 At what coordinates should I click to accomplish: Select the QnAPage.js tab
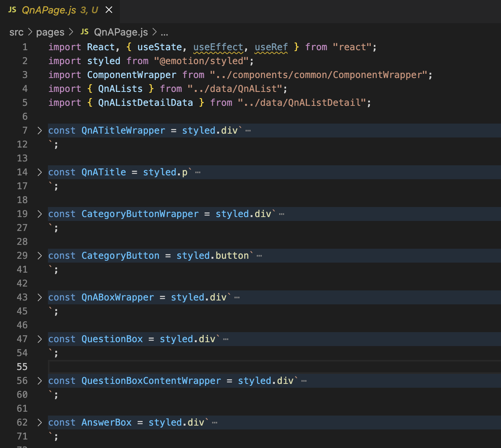pyautogui.click(x=60, y=10)
